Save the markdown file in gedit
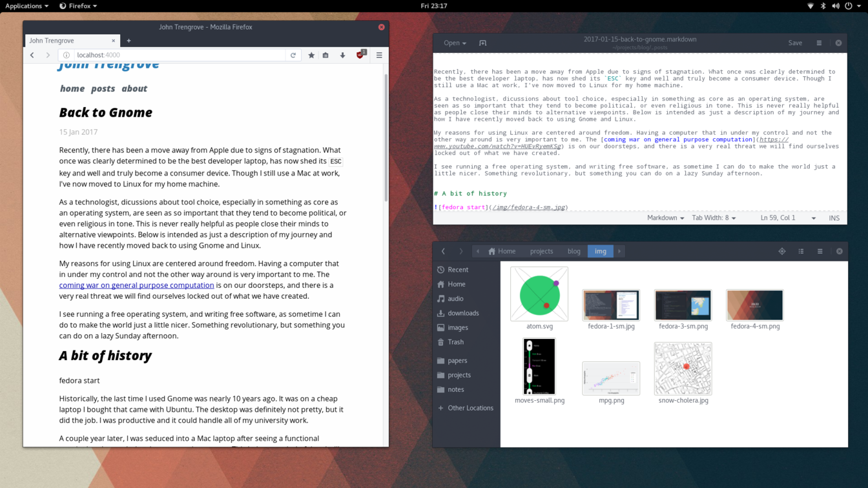The height and width of the screenshot is (488, 868). pos(795,43)
